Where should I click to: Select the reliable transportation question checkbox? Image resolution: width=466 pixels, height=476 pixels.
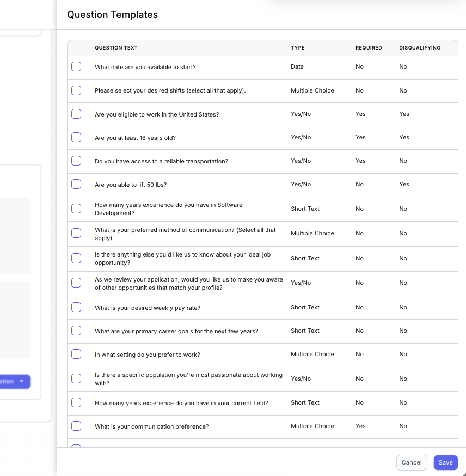point(76,161)
